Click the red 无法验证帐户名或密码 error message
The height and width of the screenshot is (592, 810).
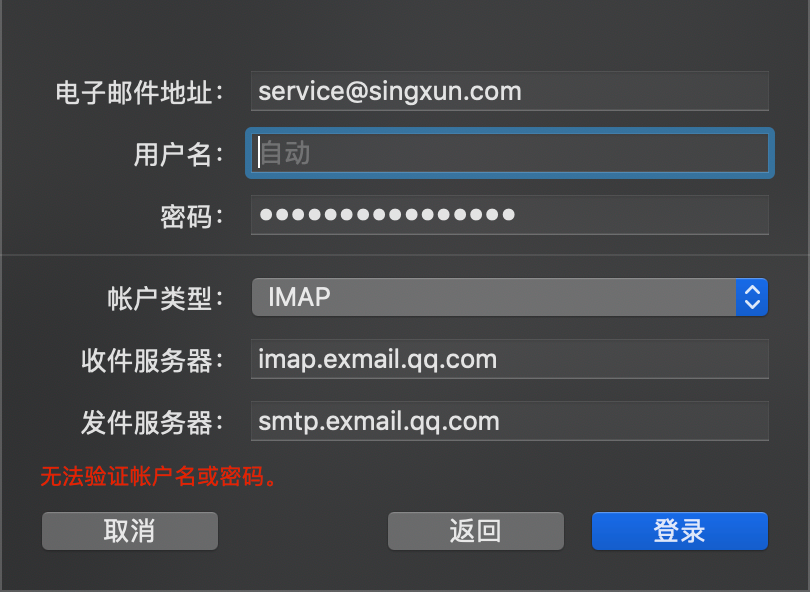tap(160, 476)
